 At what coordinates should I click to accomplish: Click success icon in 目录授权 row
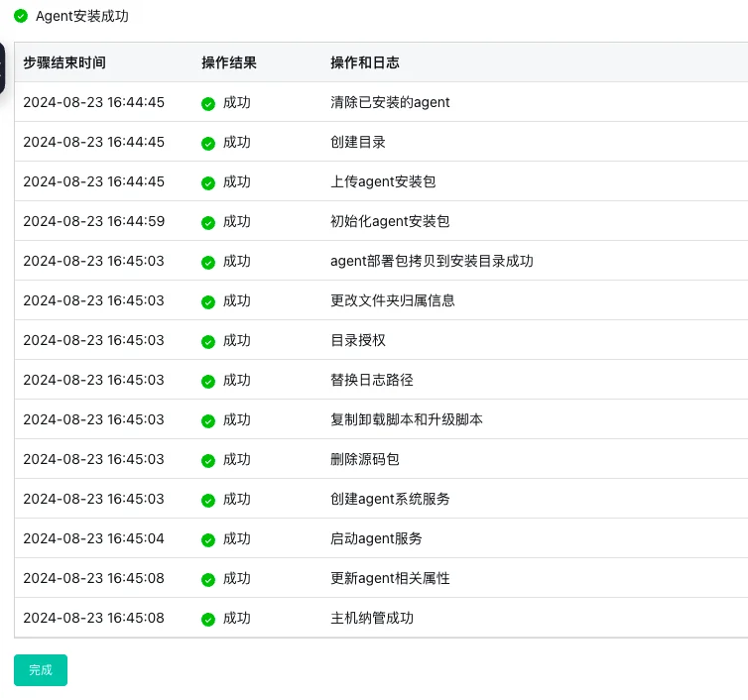208,341
